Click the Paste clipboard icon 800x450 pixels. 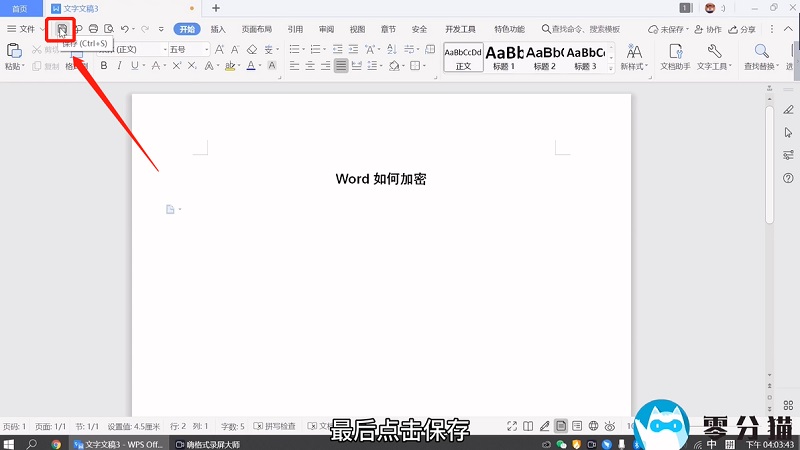[13, 51]
